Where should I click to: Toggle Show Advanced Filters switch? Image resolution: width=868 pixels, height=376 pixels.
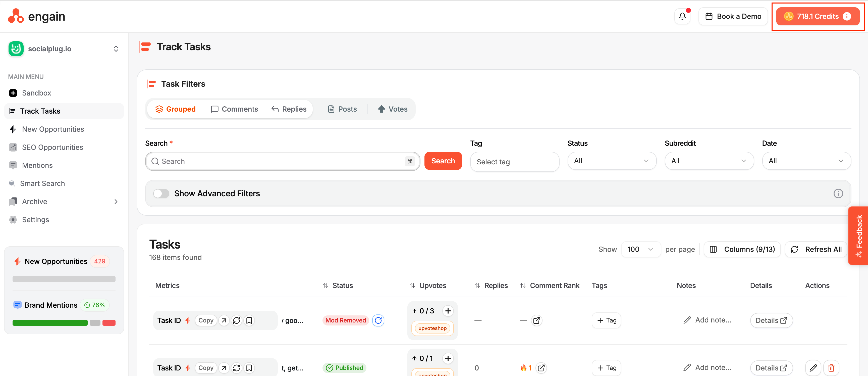coord(161,193)
